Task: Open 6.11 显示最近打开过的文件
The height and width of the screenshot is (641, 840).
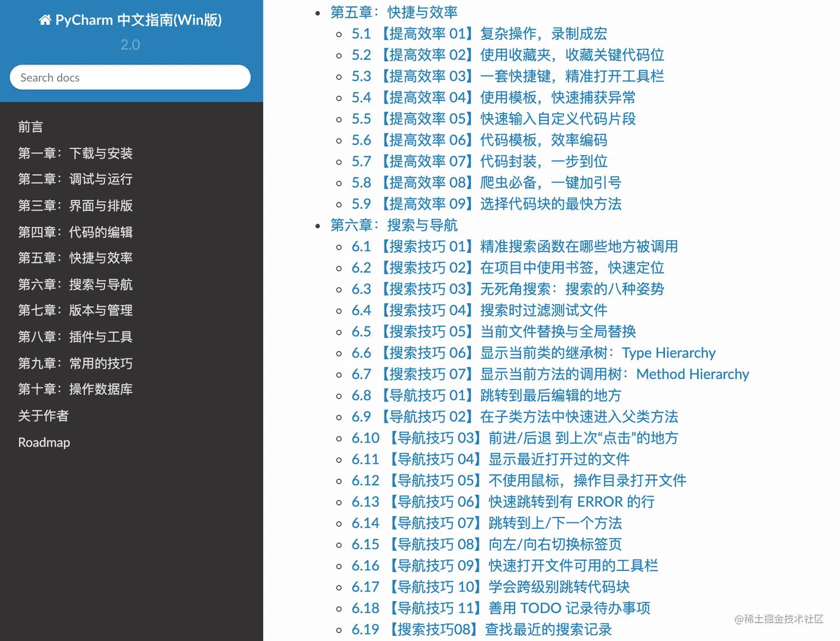Action: click(x=491, y=459)
